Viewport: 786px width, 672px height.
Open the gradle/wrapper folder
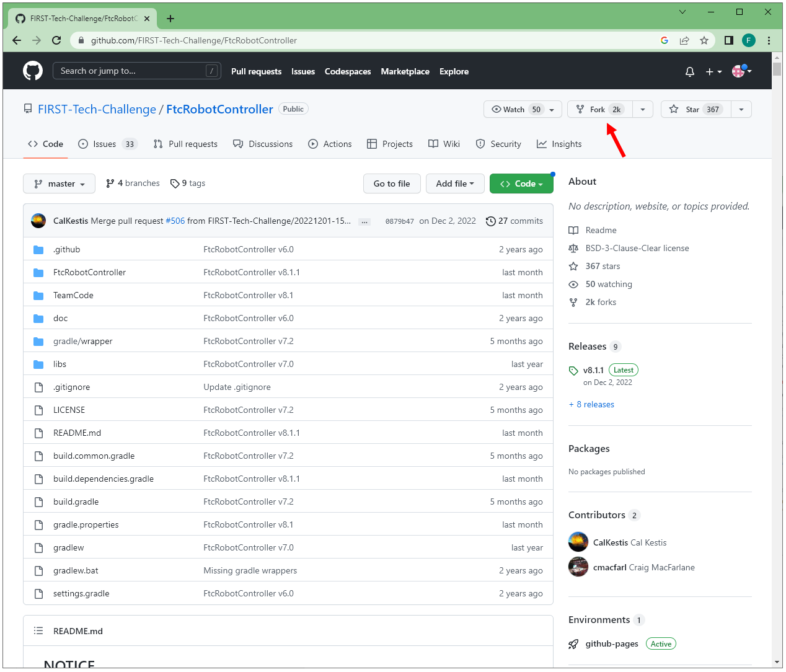click(83, 341)
